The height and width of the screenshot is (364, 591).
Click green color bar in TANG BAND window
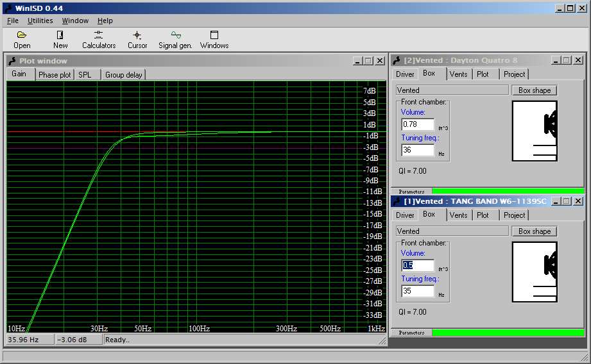point(508,333)
